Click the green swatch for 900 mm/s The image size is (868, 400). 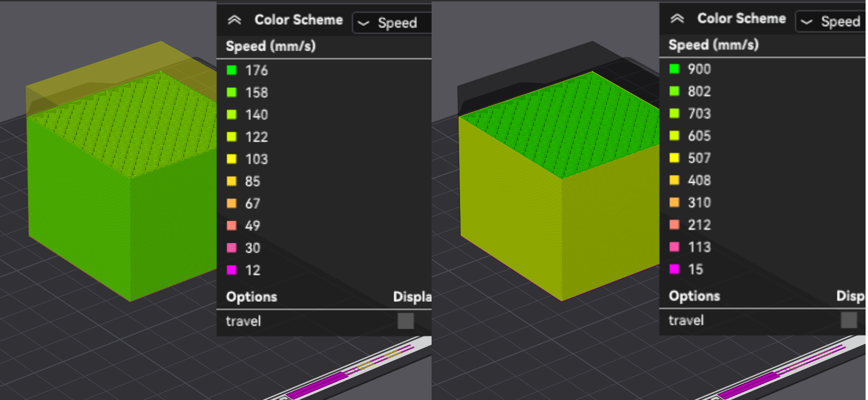(675, 69)
